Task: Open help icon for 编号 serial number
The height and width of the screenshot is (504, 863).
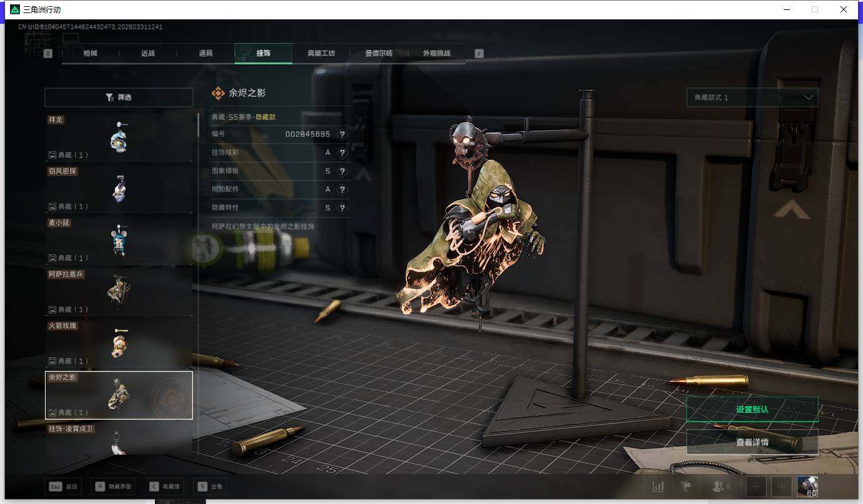Action: pyautogui.click(x=342, y=134)
